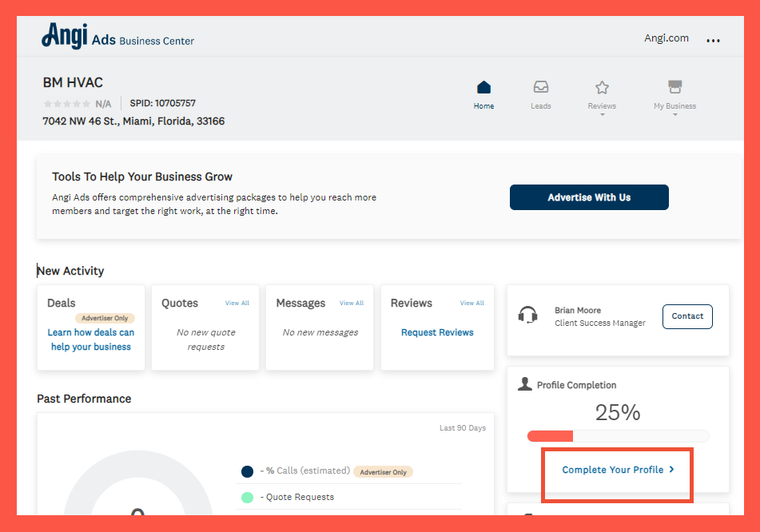
Task: Click the Leads inbox icon
Action: [x=541, y=87]
